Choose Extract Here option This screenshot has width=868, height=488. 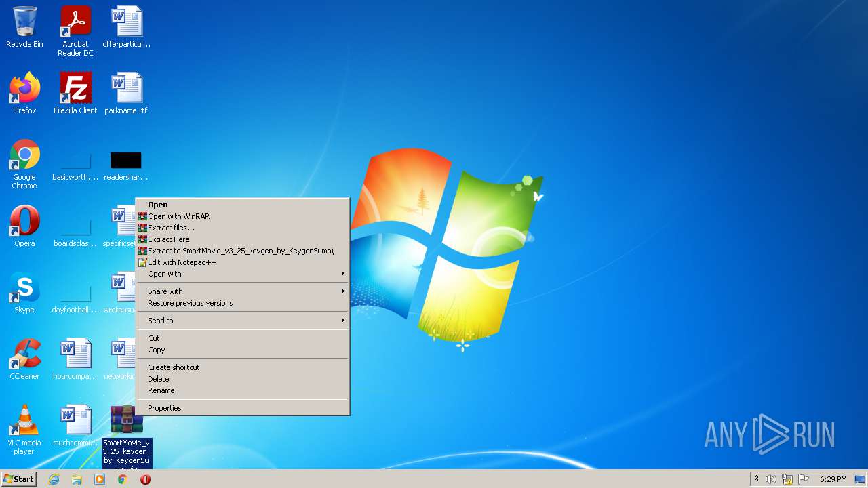coord(243,239)
